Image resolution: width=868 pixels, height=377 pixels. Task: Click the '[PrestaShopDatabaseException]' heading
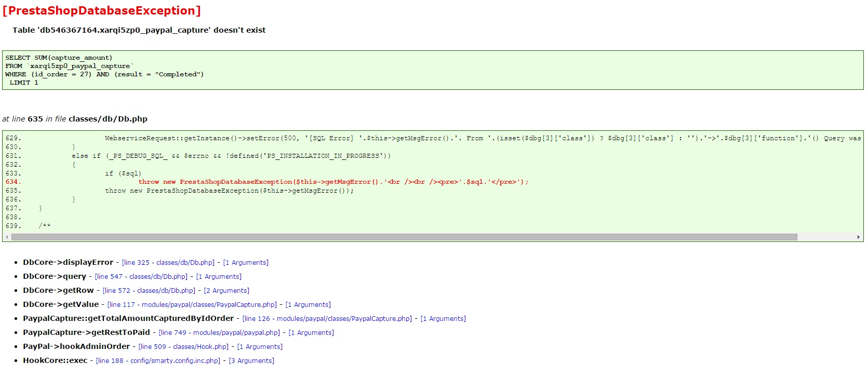pos(102,11)
